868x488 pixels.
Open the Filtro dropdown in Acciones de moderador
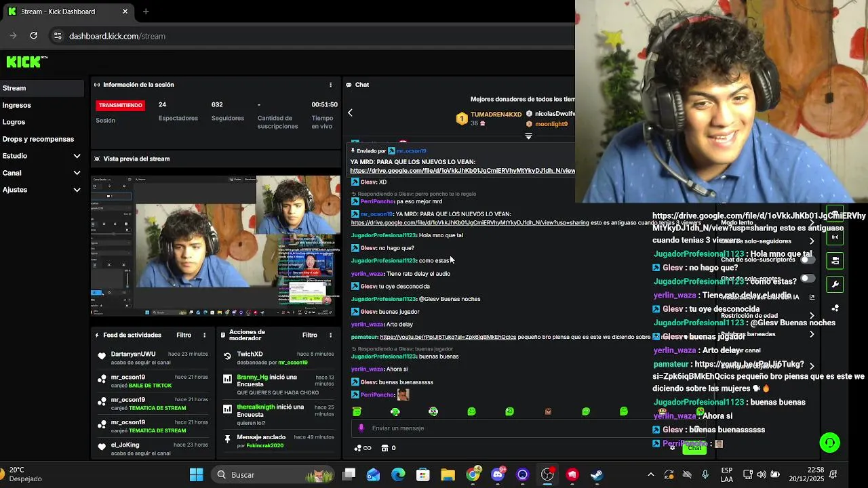click(x=310, y=335)
